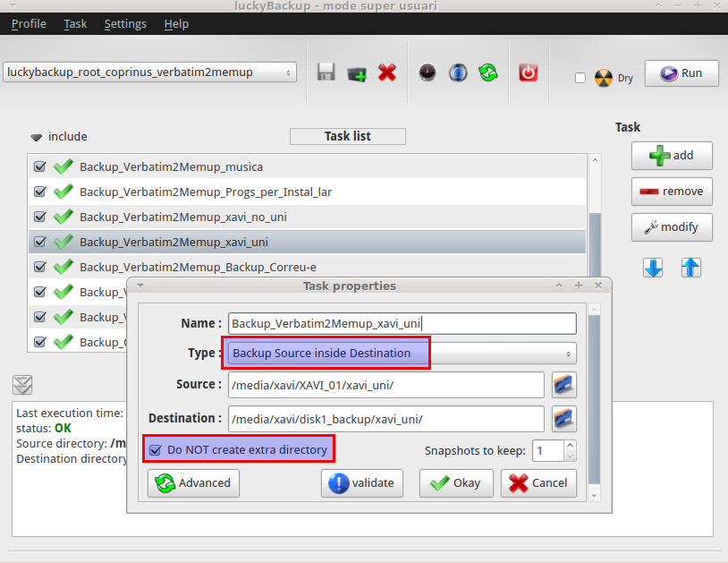Move selected task up with blue arrow

[x=690, y=268]
